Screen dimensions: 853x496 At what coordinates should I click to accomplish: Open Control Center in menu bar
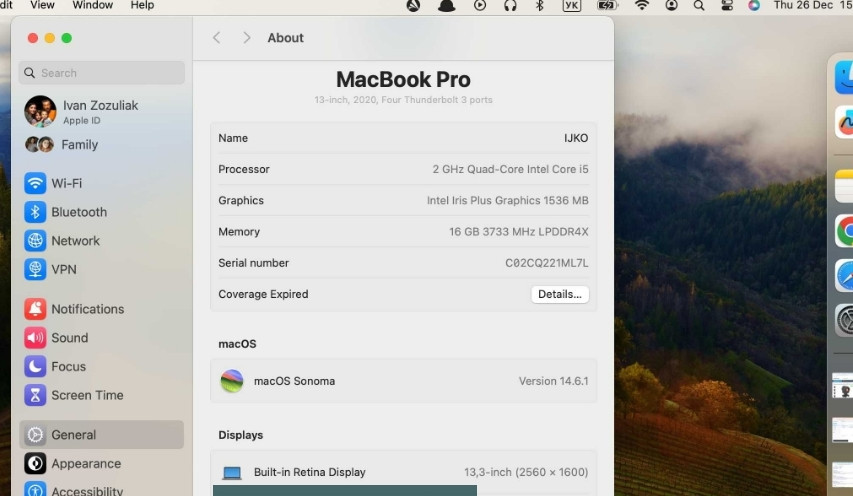[x=727, y=5]
